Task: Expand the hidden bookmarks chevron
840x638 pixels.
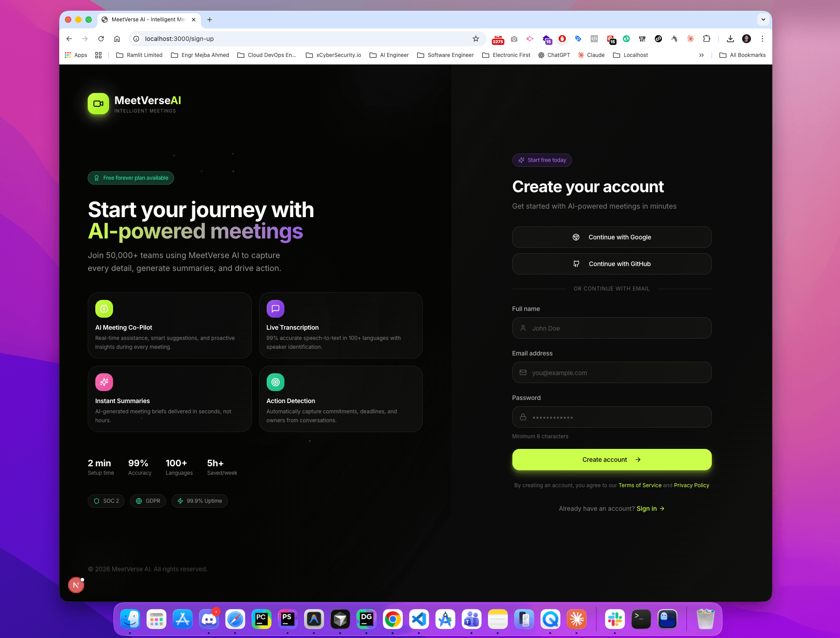Action: 702,55
